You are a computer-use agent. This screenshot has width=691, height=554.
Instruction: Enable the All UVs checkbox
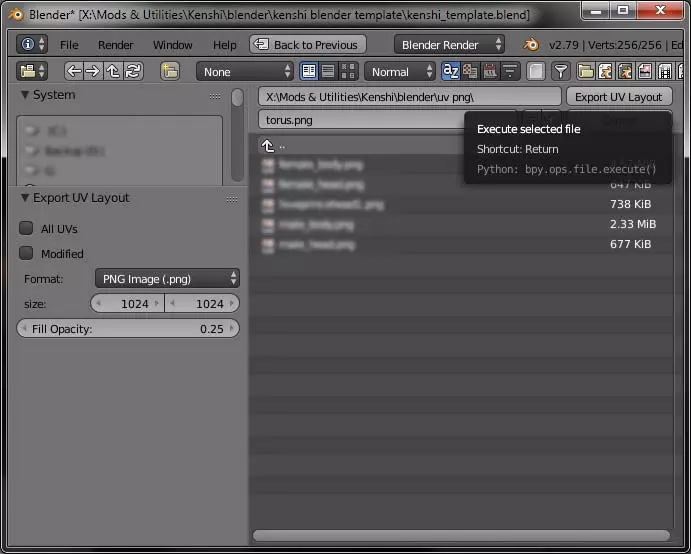tap(26, 228)
